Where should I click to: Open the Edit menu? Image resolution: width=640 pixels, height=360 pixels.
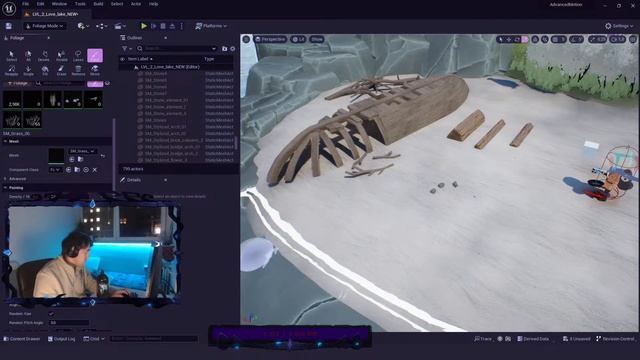point(40,4)
